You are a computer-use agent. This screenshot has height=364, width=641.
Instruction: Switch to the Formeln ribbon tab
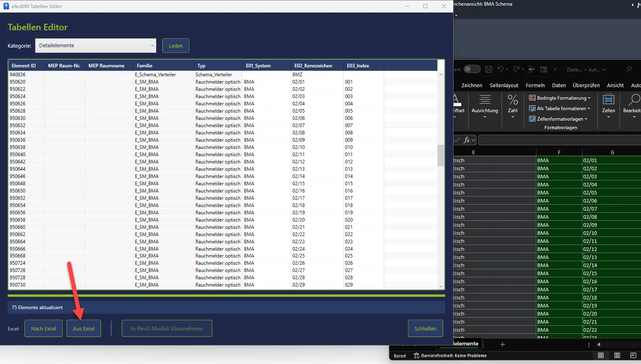(535, 86)
